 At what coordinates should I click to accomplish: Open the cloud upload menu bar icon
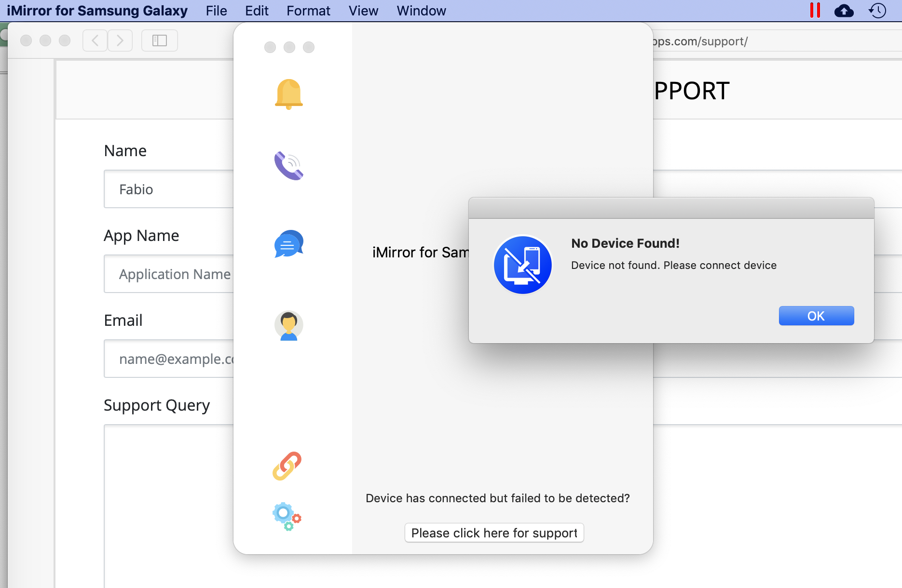[x=844, y=11]
